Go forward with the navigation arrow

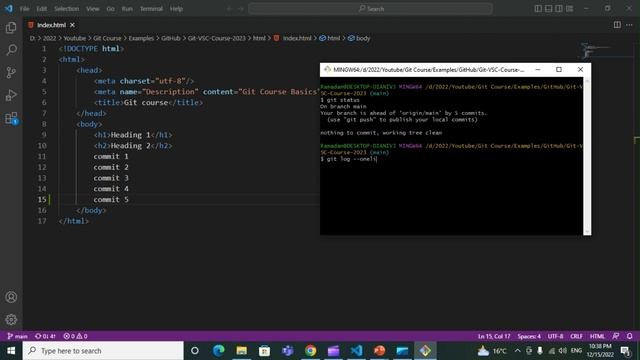coord(241,9)
